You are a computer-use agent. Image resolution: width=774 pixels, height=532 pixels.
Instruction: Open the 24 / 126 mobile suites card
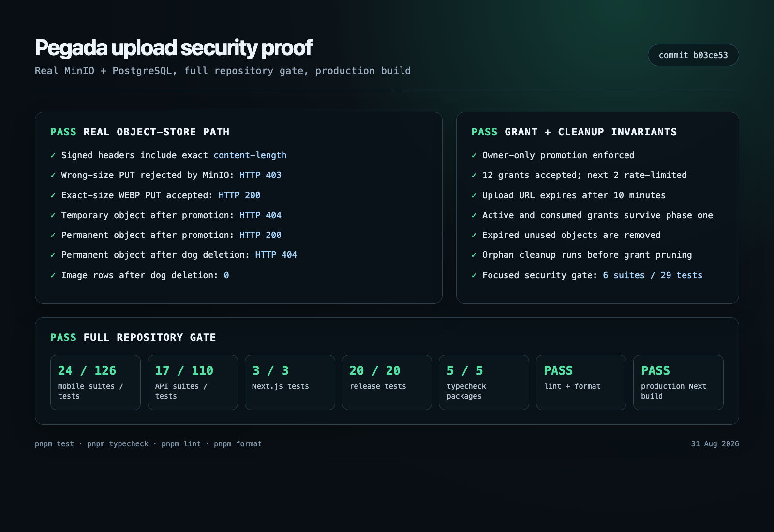point(95,383)
